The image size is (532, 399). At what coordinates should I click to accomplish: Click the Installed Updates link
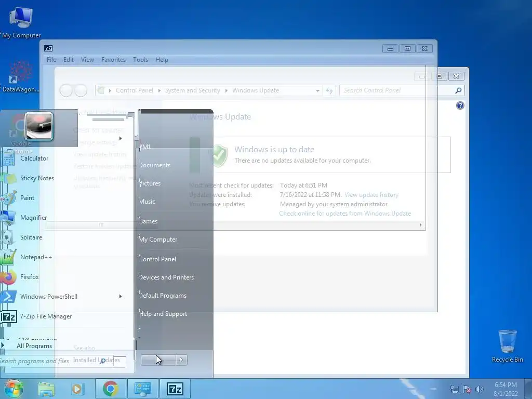click(96, 360)
